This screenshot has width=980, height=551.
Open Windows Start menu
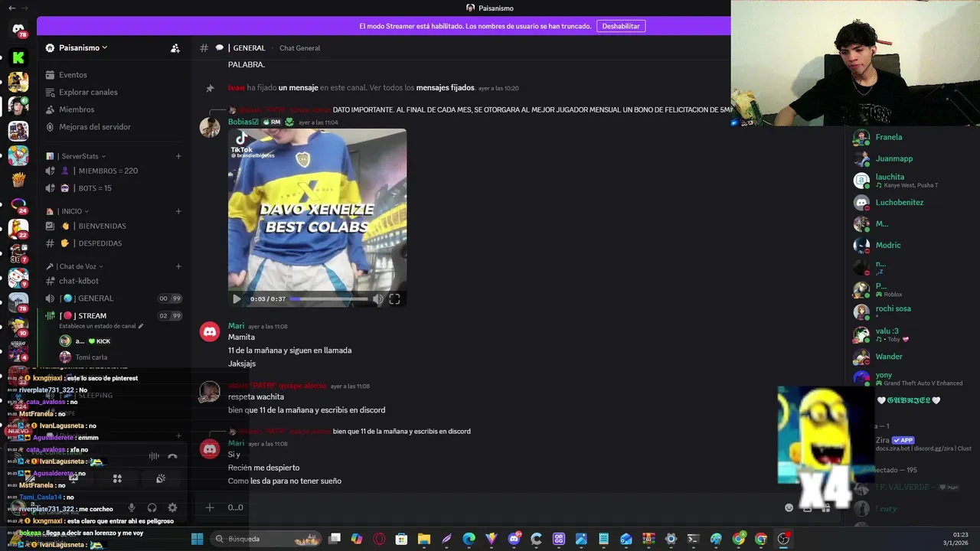pyautogui.click(x=197, y=539)
